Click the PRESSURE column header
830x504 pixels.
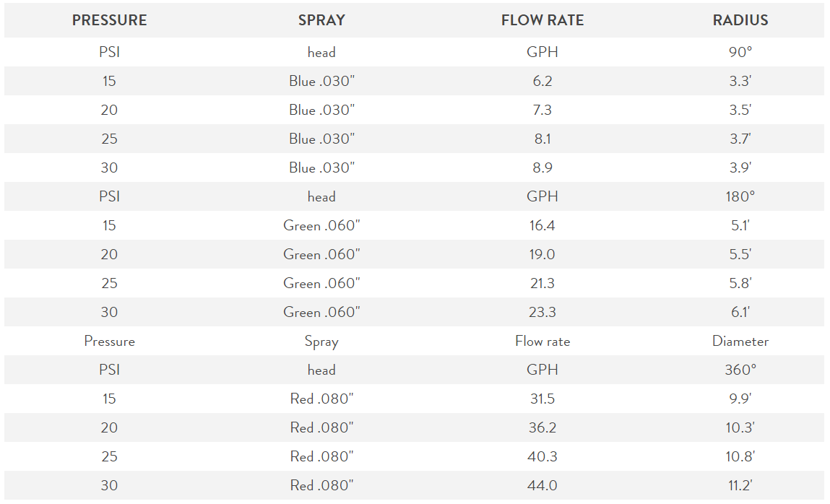click(x=110, y=20)
